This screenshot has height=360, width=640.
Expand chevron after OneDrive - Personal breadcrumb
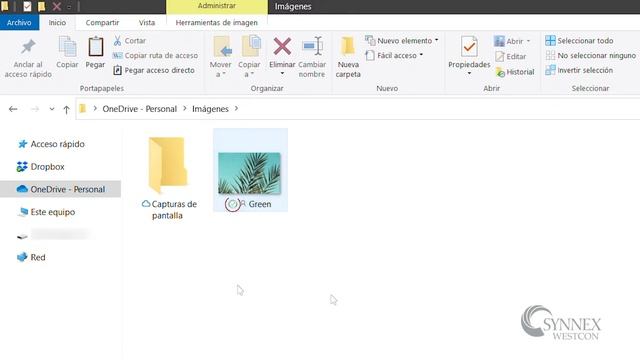pos(185,109)
